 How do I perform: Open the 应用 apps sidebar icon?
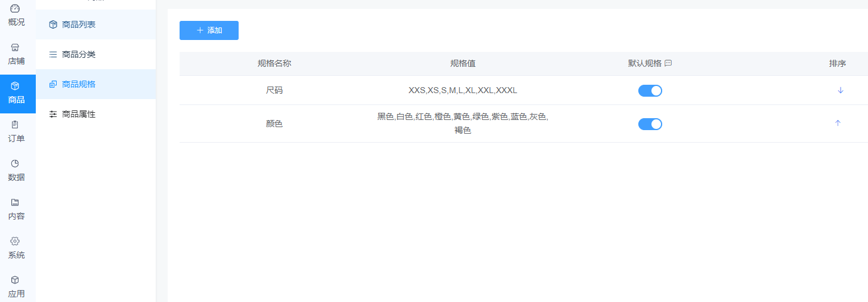pos(16,280)
